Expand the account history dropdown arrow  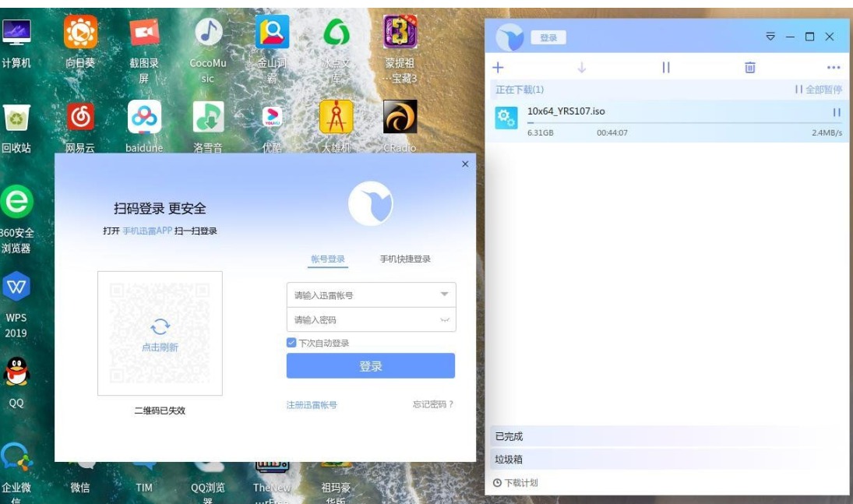[445, 294]
